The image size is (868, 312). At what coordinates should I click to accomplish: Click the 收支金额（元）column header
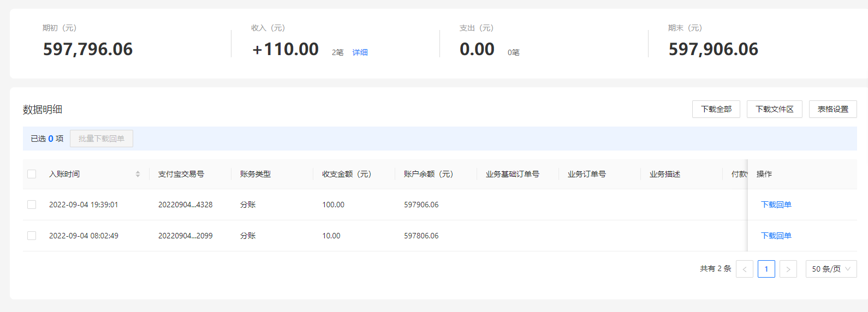tap(347, 174)
